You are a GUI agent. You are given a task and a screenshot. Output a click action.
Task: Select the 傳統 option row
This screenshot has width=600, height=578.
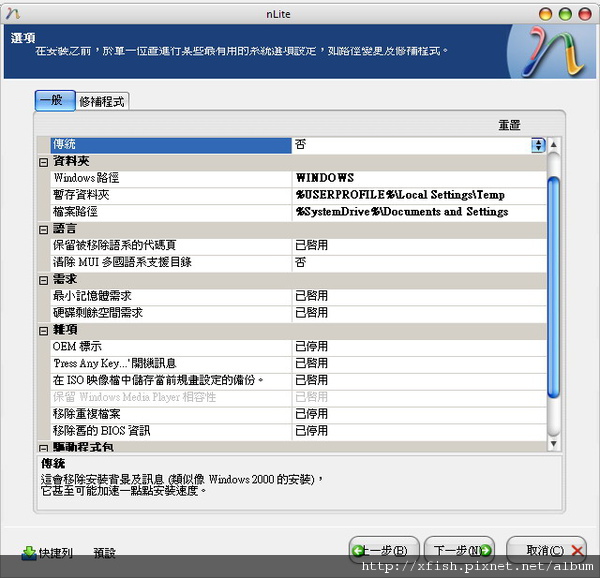(x=171, y=145)
